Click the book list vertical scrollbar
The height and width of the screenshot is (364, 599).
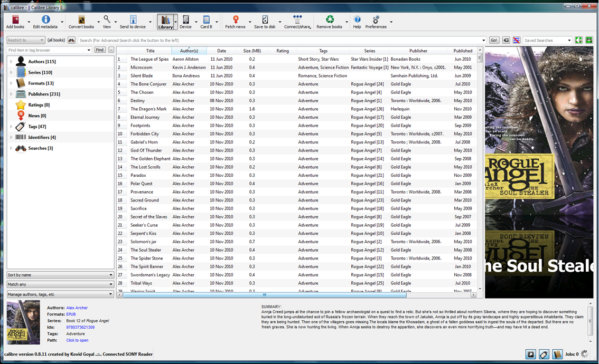tap(480, 58)
